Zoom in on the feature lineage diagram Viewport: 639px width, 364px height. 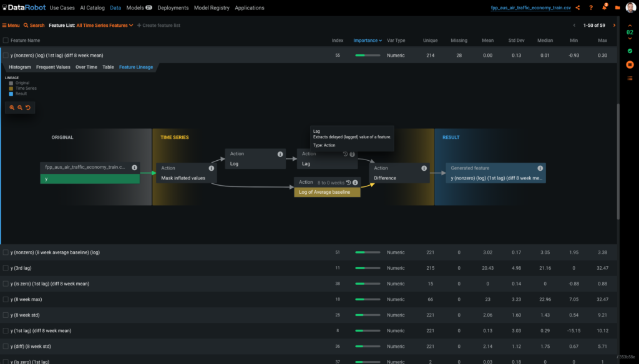click(x=12, y=107)
